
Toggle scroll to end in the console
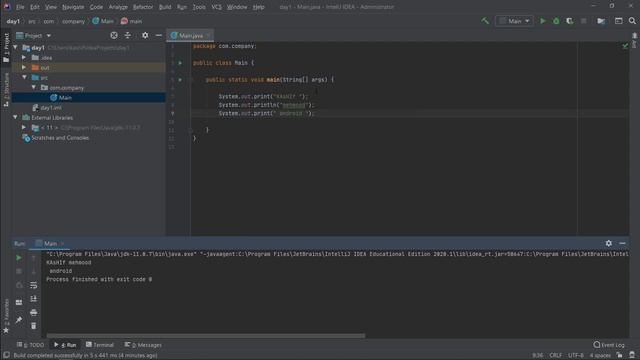33,299
